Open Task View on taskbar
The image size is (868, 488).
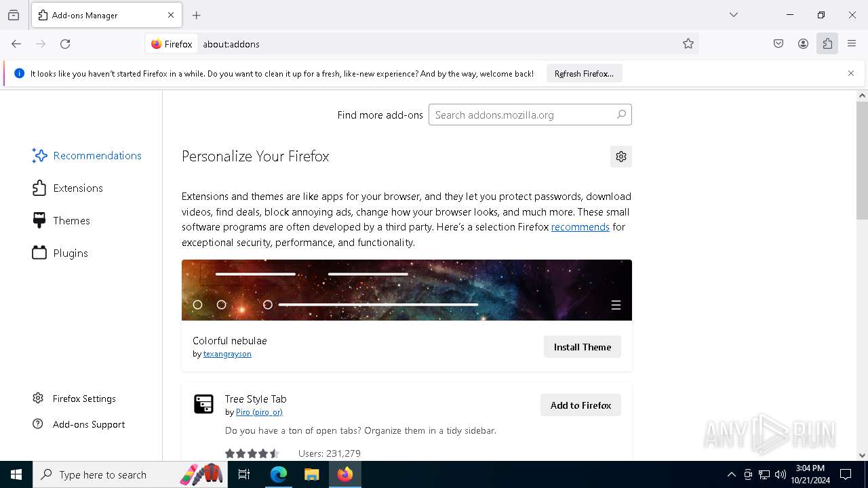(x=244, y=474)
